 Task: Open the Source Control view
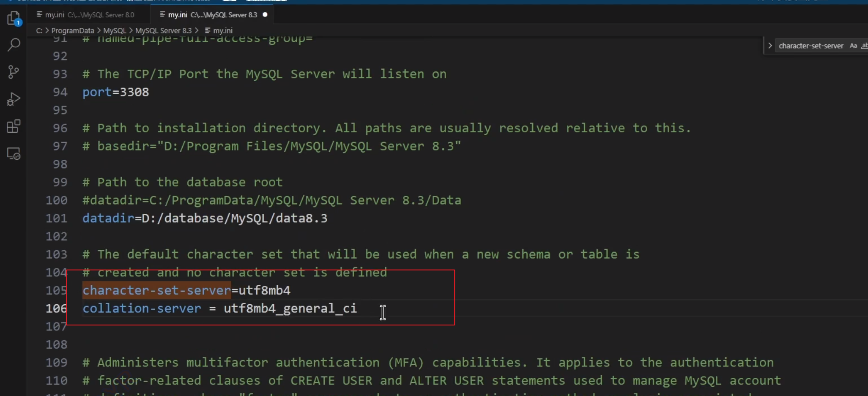(x=14, y=72)
